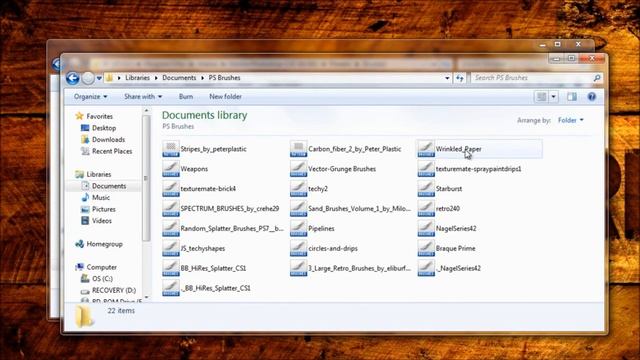The height and width of the screenshot is (360, 640).
Task: Click PS Brushes in the address breadcrumb
Action: tap(224, 78)
